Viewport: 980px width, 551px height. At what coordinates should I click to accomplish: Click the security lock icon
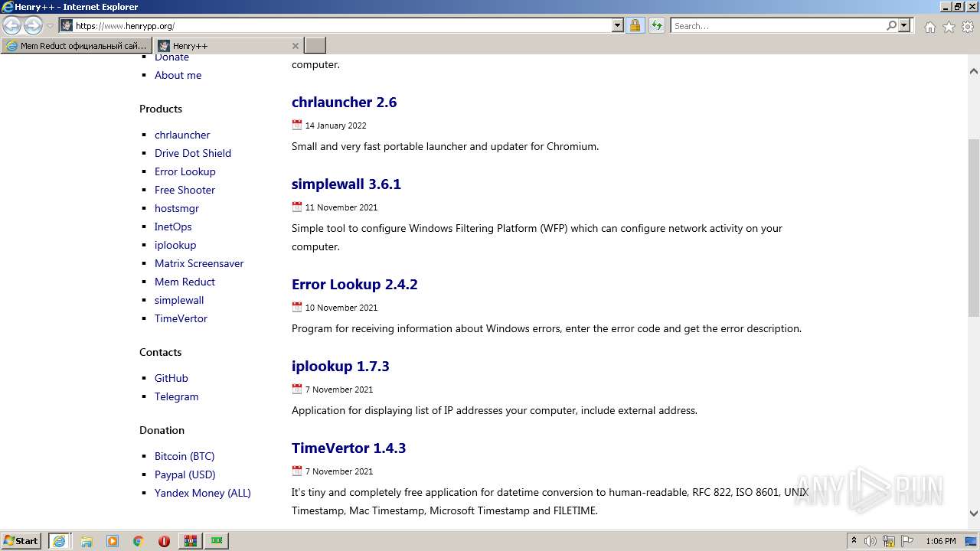tap(635, 26)
